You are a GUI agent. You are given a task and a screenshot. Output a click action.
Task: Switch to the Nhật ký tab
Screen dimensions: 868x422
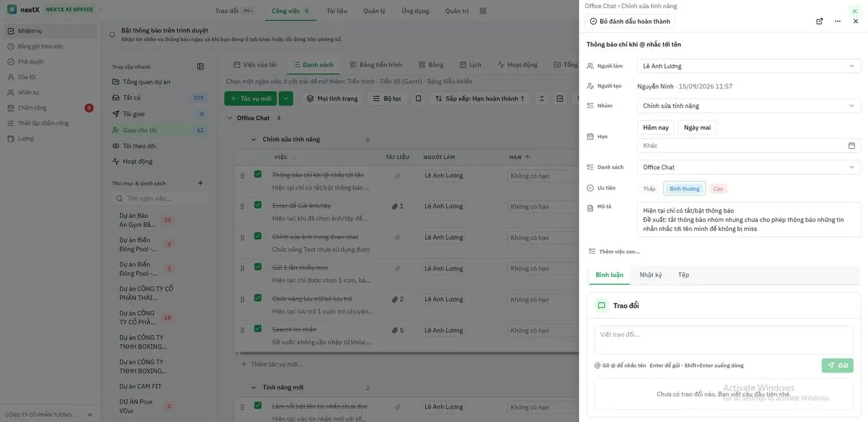tap(650, 275)
